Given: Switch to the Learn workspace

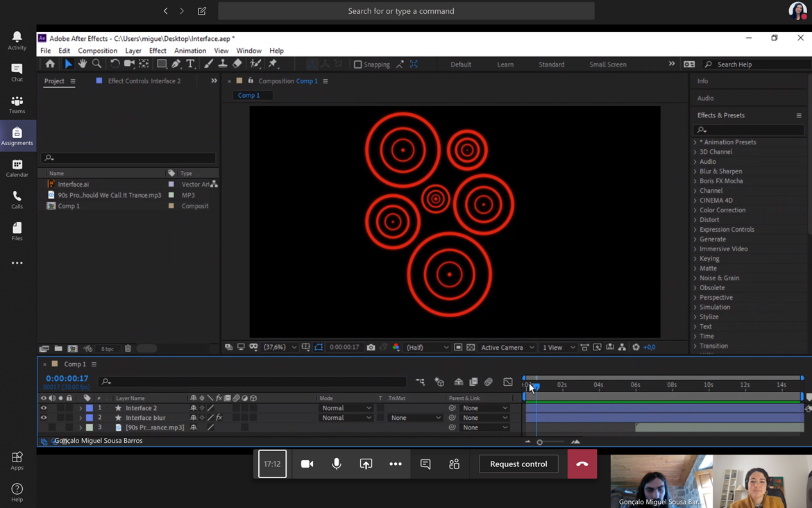Looking at the screenshot, I should [x=505, y=65].
